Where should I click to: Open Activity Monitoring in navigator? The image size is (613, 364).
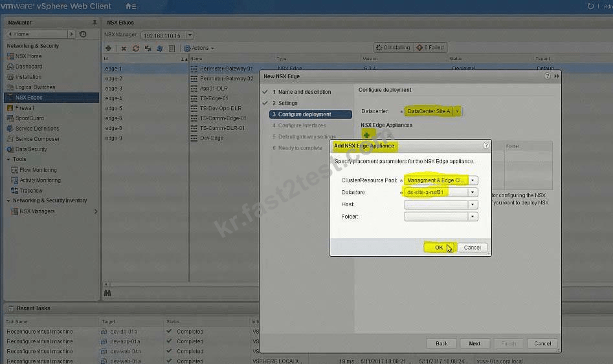pos(40,180)
